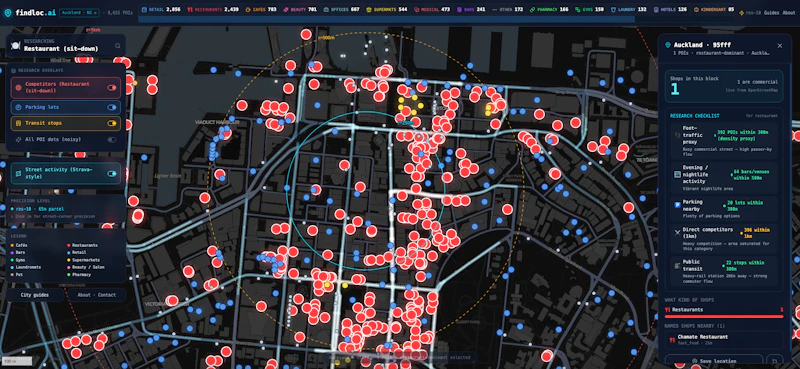The height and width of the screenshot is (369, 800).
Task: Click the search icon in Researching box
Action: (118, 45)
